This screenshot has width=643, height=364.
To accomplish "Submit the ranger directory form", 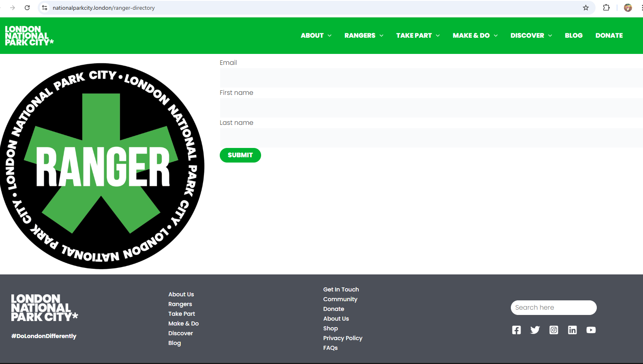I will [240, 155].
